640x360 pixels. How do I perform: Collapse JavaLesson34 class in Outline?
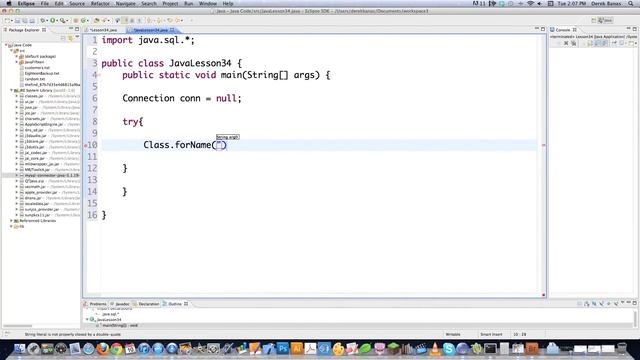87,320
